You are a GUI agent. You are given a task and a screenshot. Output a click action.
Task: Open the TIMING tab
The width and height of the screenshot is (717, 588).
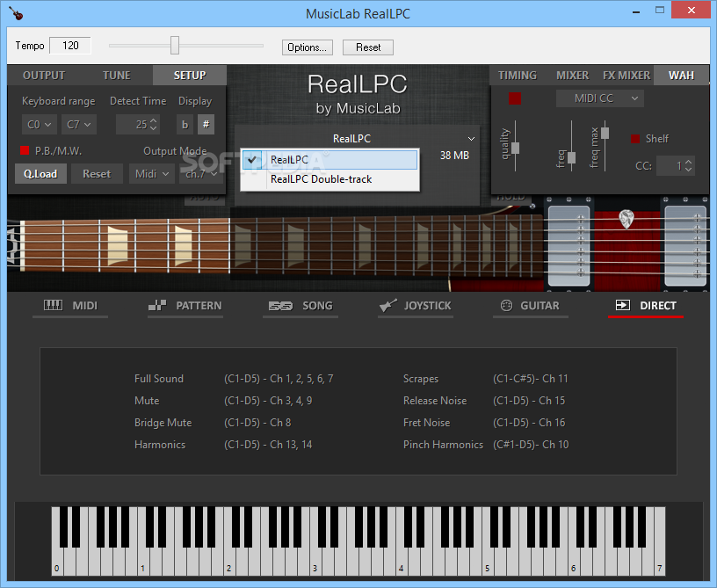(x=518, y=76)
